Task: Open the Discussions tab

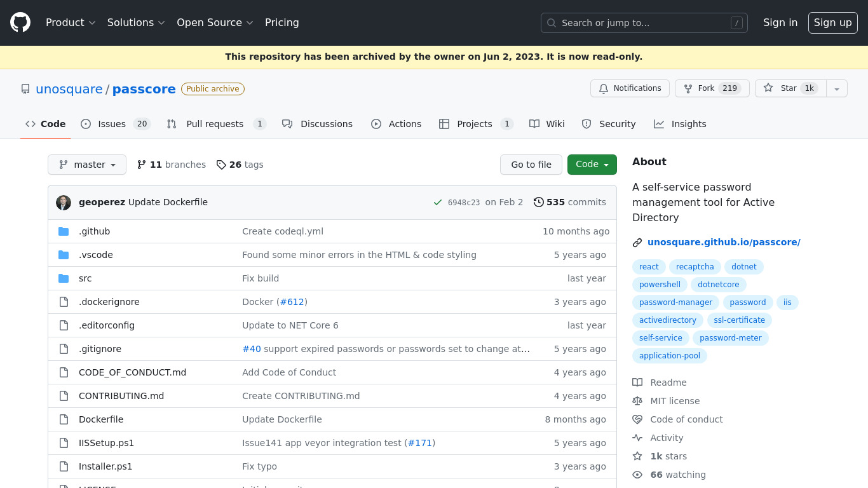Action: [317, 124]
